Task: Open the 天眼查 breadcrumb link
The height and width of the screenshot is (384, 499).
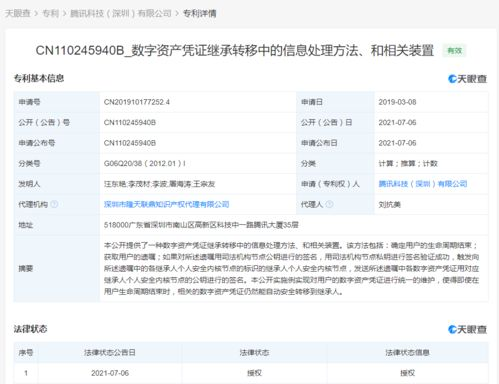Action: pyautogui.click(x=18, y=13)
